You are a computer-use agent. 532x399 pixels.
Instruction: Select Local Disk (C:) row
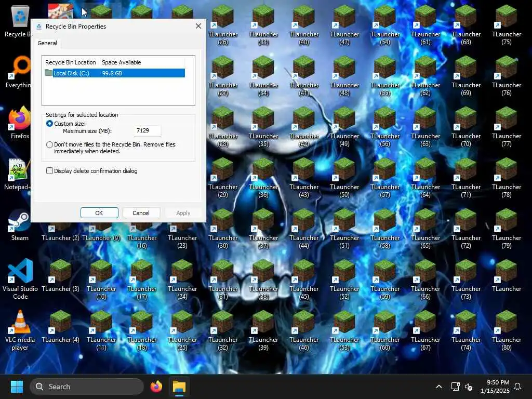[115, 73]
